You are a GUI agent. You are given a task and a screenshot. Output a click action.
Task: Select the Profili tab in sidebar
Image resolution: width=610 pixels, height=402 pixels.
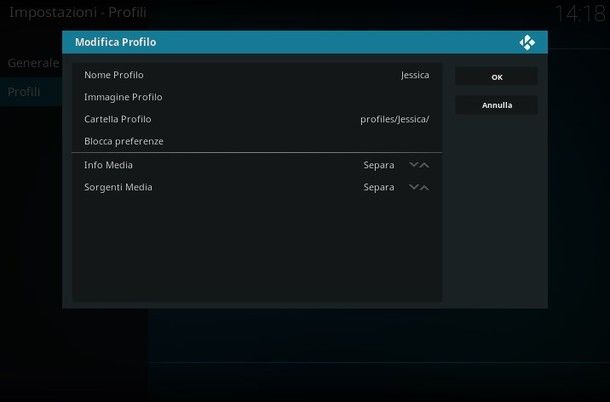pos(25,92)
